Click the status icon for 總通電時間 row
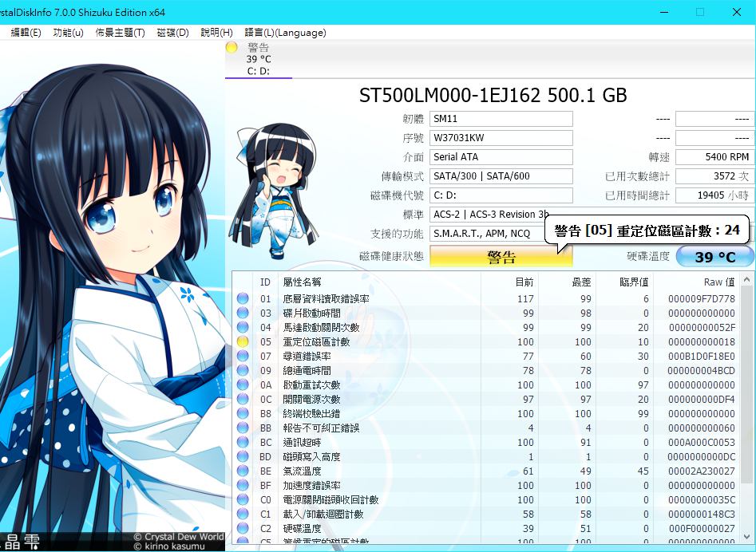The image size is (756, 552). tap(243, 370)
